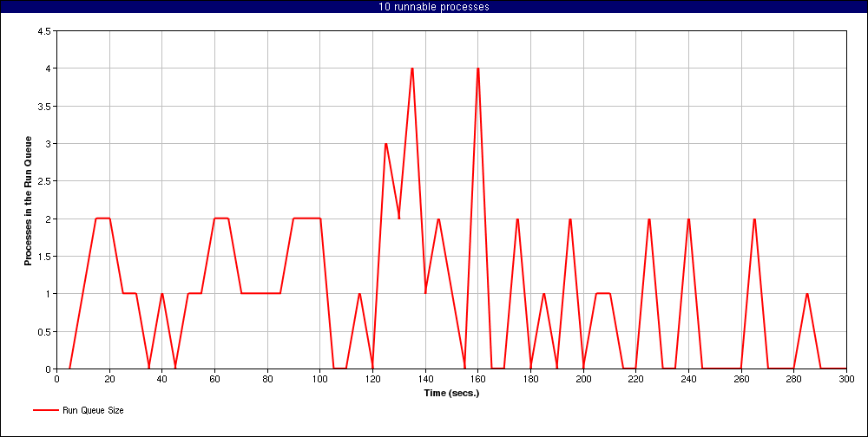Click the red line swatch in the legend

coord(45,410)
